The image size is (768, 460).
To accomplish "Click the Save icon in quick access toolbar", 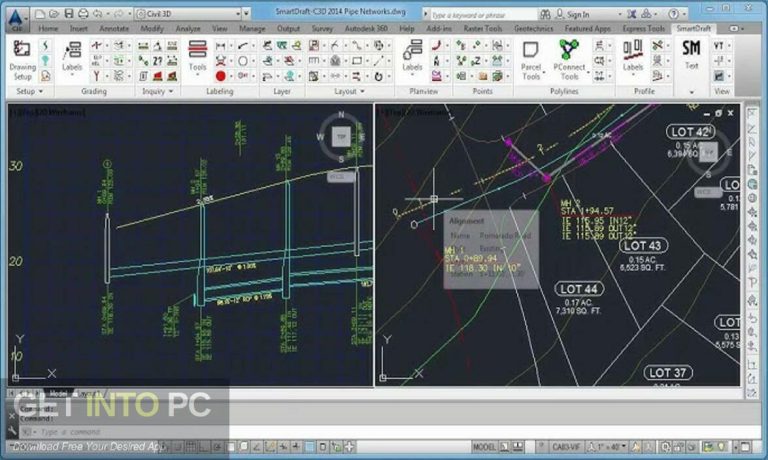I will pyautogui.click(x=71, y=15).
